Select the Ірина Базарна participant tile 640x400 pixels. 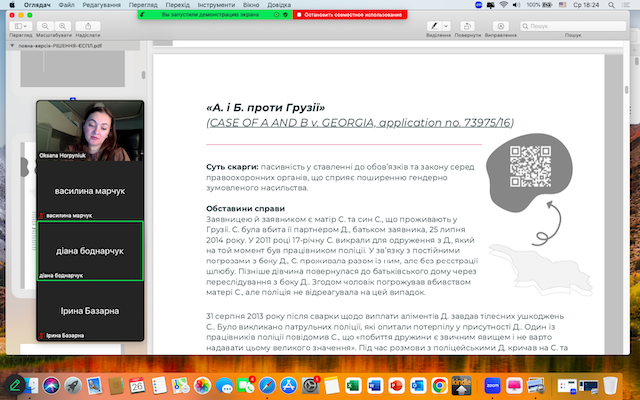(x=90, y=311)
